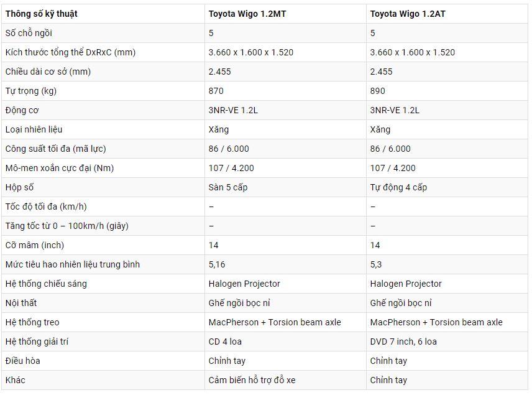
Task: Click the 'Kích thước tổng thể DxRxC (mm)' label
Action: (71, 52)
